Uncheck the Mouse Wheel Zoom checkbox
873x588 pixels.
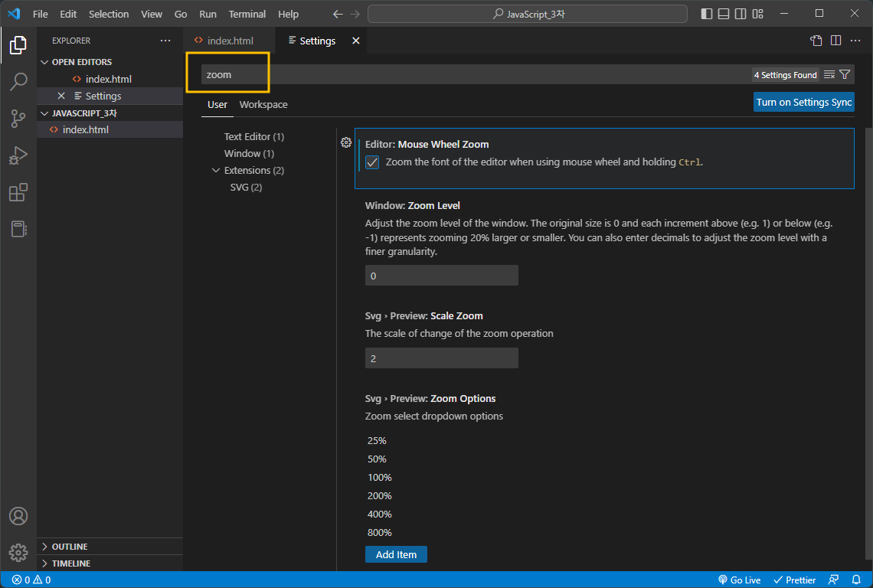point(371,162)
